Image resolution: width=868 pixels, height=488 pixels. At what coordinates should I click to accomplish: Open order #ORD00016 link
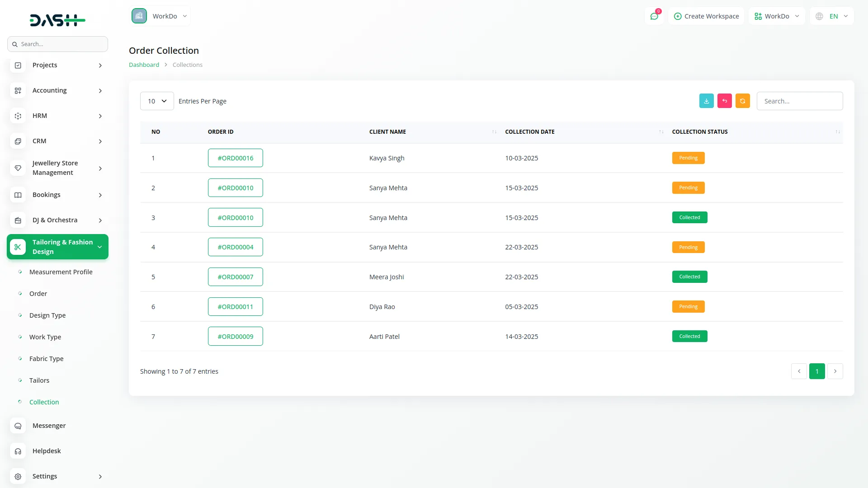pos(236,158)
